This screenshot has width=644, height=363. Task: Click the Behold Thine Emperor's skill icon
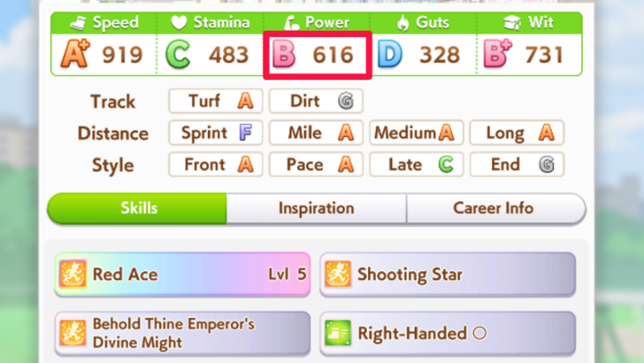[x=73, y=333]
